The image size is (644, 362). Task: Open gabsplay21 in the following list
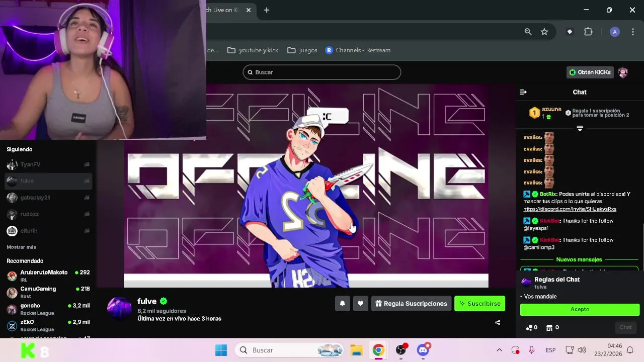[x=48, y=198]
